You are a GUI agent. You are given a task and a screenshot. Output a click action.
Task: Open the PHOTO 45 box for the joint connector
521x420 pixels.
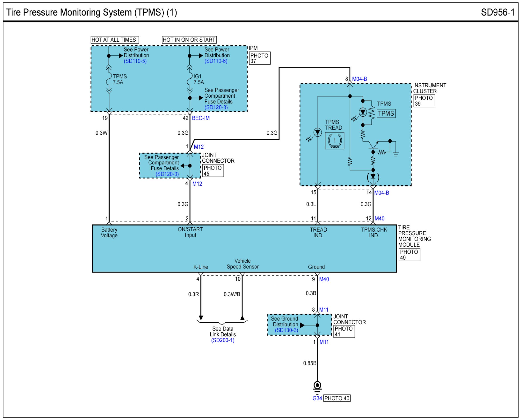click(213, 171)
